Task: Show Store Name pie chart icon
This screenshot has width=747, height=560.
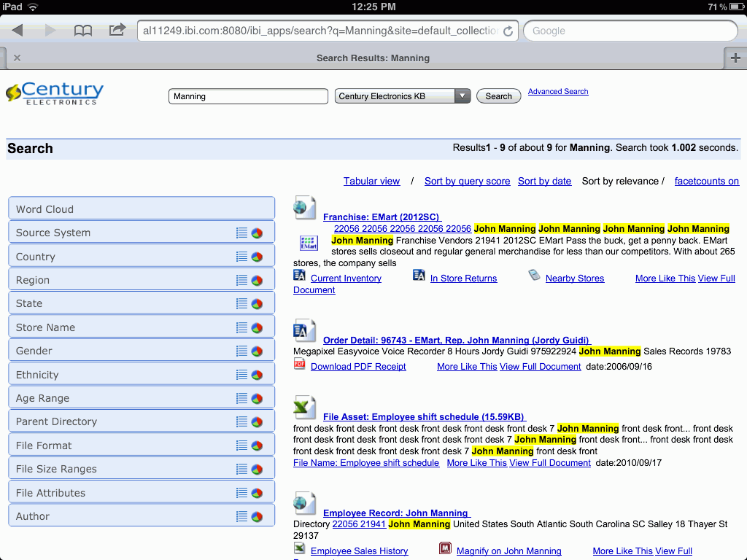Action: pos(258,327)
